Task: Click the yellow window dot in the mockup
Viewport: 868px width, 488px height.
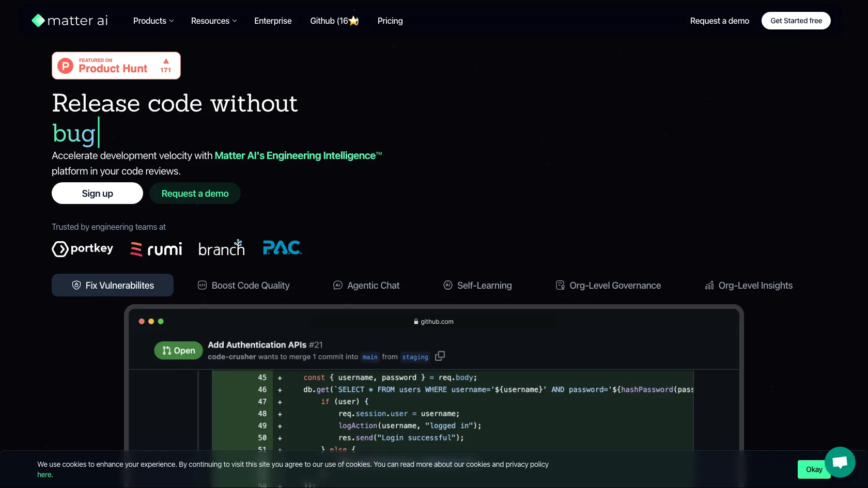Action: coord(151,321)
